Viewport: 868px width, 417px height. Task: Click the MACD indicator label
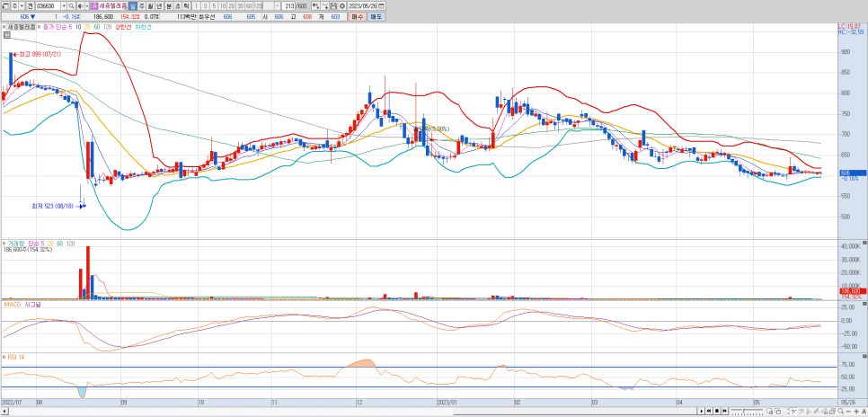(13, 305)
